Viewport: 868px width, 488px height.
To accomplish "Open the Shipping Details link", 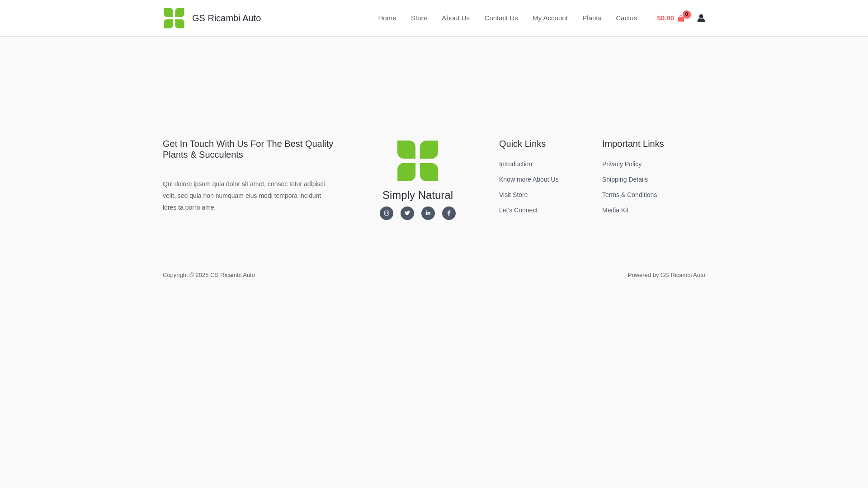I will coord(625,179).
